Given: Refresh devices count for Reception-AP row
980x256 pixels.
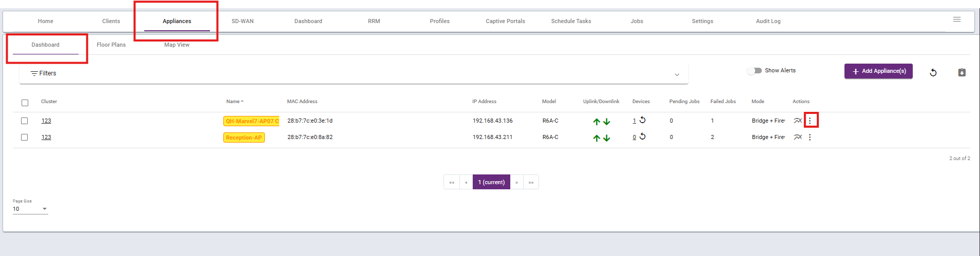Looking at the screenshot, I should [x=643, y=136].
